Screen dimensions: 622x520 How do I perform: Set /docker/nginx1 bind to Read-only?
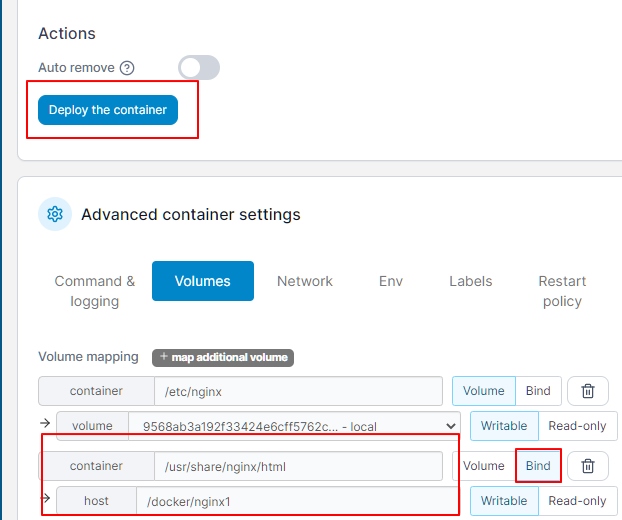pyautogui.click(x=577, y=501)
